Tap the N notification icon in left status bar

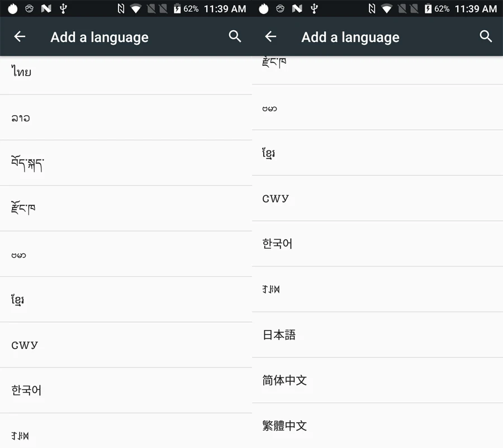[46, 8]
